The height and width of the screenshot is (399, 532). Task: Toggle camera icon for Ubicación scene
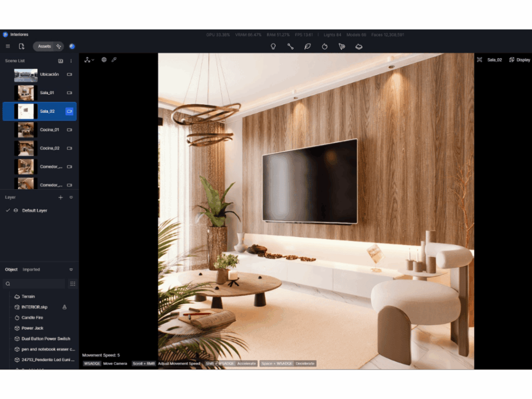70,74
